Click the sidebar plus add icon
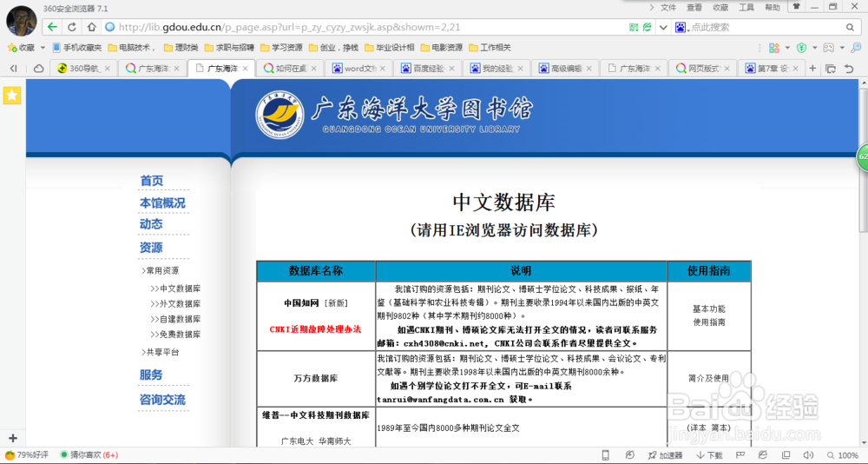 (13, 438)
